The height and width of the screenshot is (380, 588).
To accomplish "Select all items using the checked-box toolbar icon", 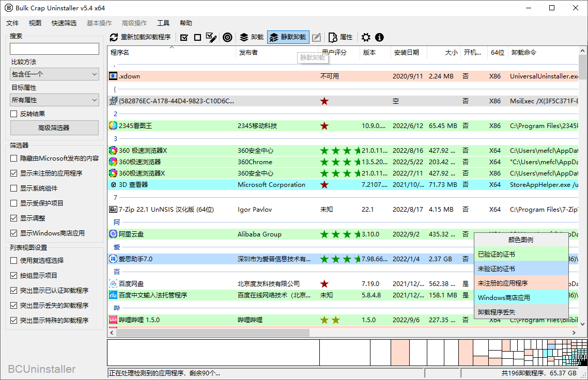I will coord(184,37).
